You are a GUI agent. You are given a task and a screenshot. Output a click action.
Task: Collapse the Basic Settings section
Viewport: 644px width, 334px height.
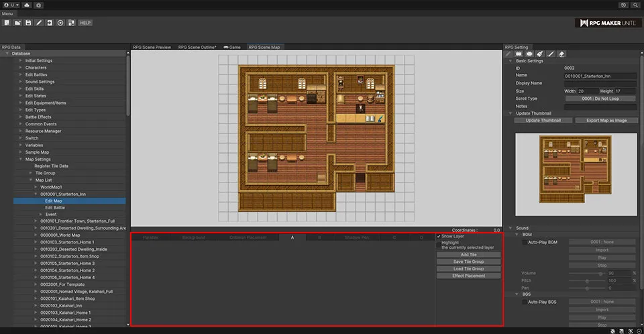point(509,61)
